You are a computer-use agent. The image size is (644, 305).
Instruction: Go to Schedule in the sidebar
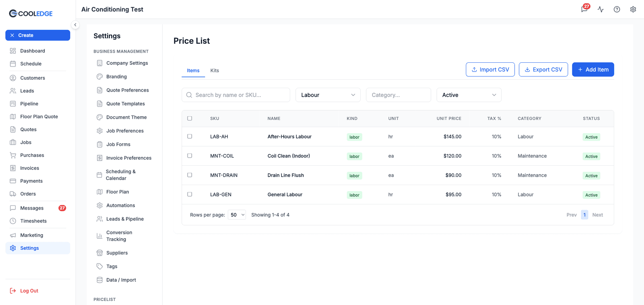point(37,64)
